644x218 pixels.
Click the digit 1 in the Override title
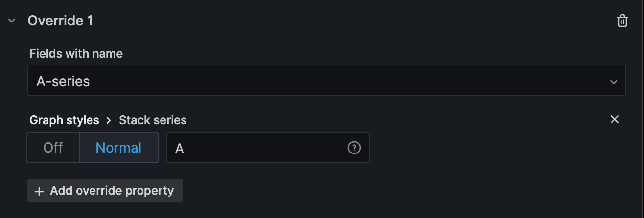coord(90,21)
